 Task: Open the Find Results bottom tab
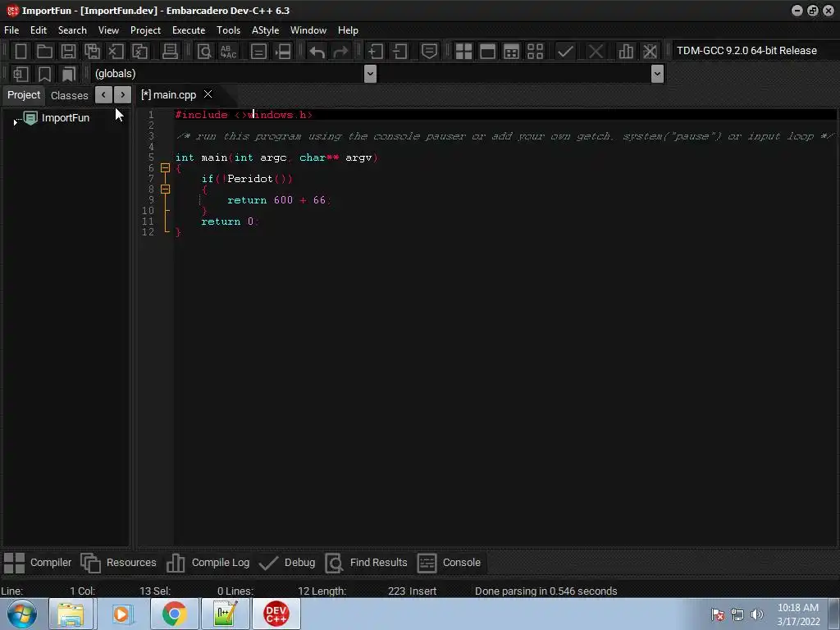(x=367, y=563)
